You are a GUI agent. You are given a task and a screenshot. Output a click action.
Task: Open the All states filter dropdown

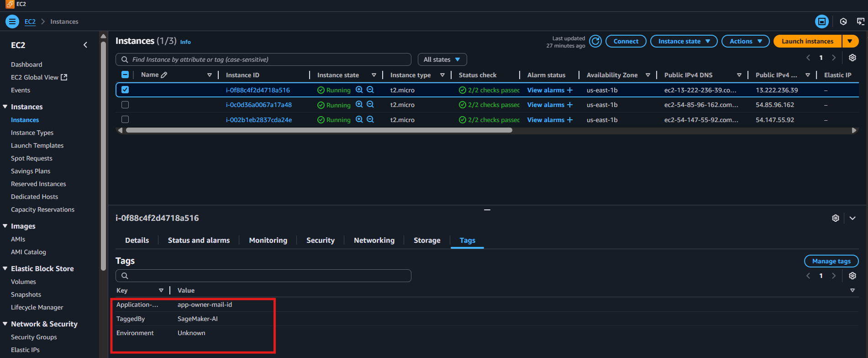(442, 59)
